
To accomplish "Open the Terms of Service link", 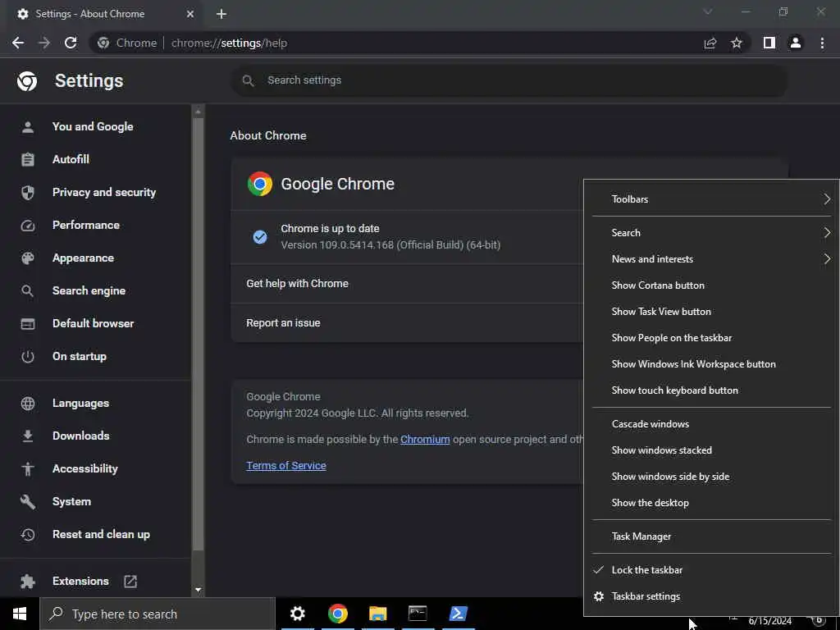I will 286,466.
